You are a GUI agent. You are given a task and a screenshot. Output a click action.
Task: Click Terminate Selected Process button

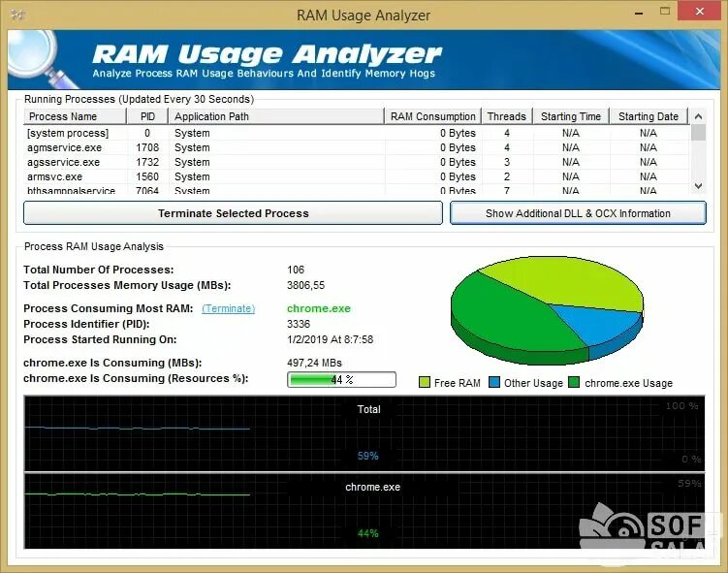(233, 213)
